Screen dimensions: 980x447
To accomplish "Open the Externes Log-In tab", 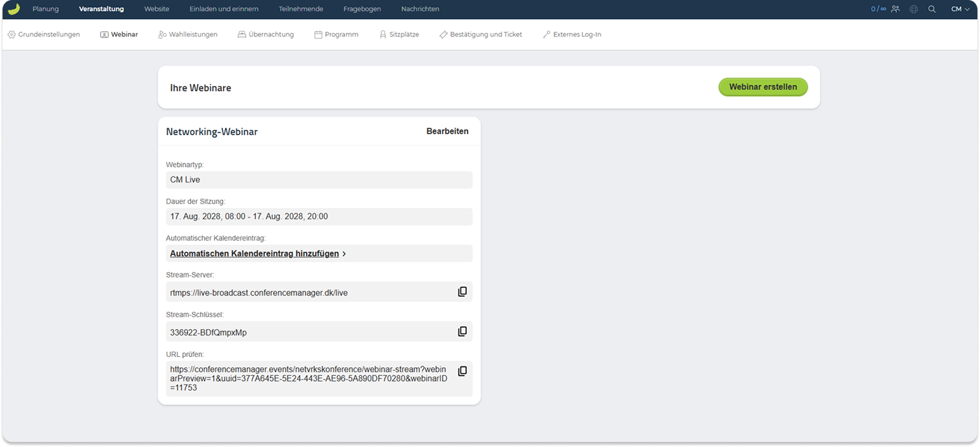I will [572, 34].
